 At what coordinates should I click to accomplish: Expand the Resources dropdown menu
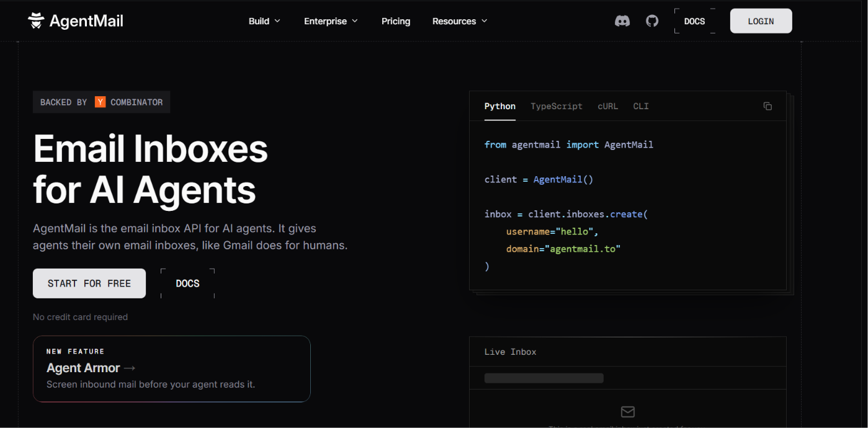[460, 21]
